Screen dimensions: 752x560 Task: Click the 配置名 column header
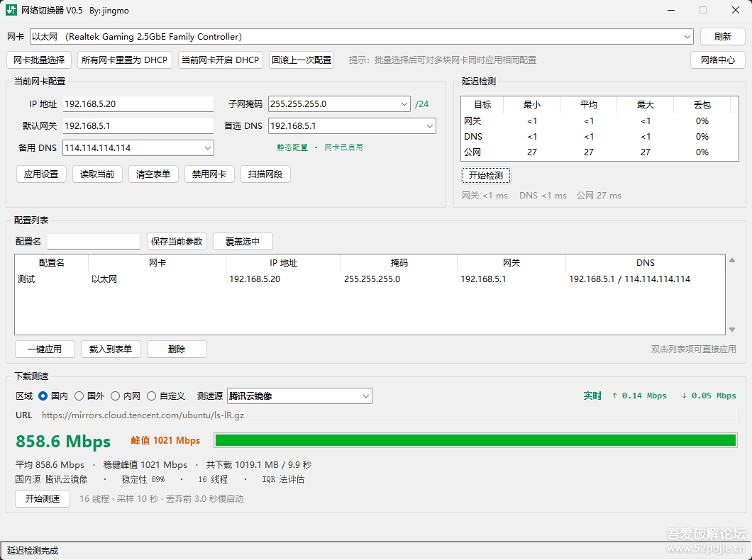pos(51,262)
